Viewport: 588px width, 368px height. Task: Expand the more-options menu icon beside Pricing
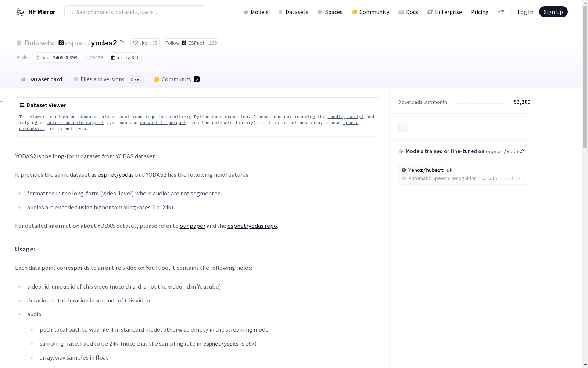point(501,12)
